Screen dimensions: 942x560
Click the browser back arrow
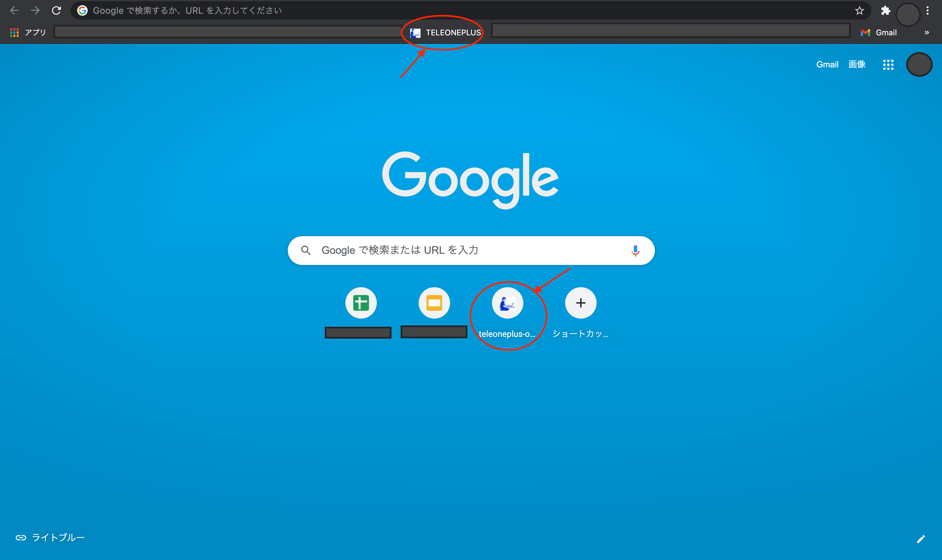coord(14,10)
